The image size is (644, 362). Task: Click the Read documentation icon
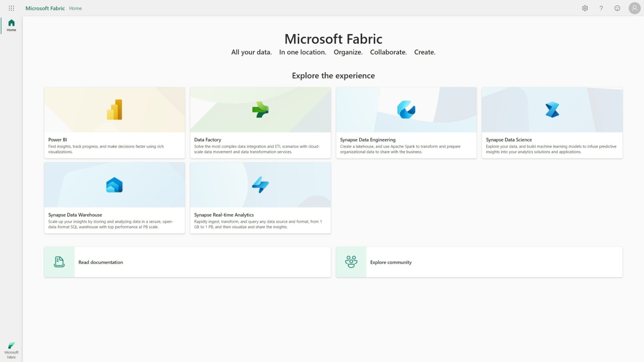[59, 262]
